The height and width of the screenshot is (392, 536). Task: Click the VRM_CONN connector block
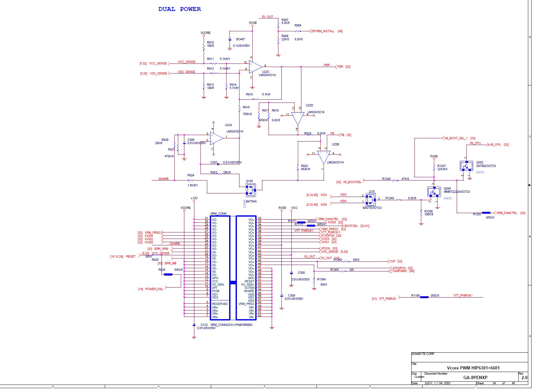click(233, 268)
